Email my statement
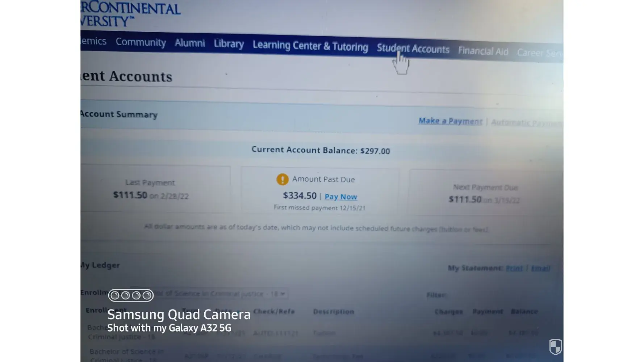 tap(540, 268)
